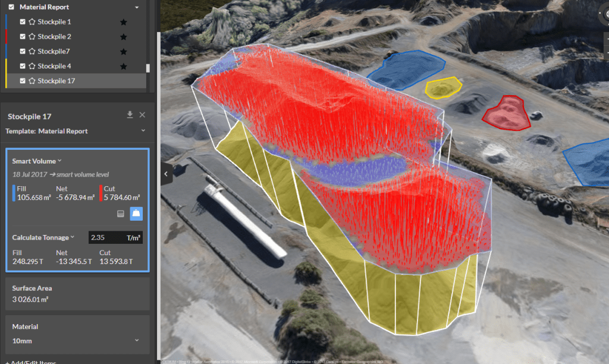Screen dimensions: 609x364
Task: Unfavorite Stockpile 2 via its star icon
Action: (x=124, y=36)
